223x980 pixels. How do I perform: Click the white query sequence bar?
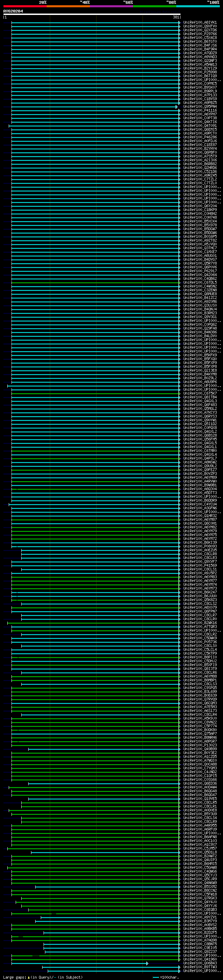tap(92, 15)
